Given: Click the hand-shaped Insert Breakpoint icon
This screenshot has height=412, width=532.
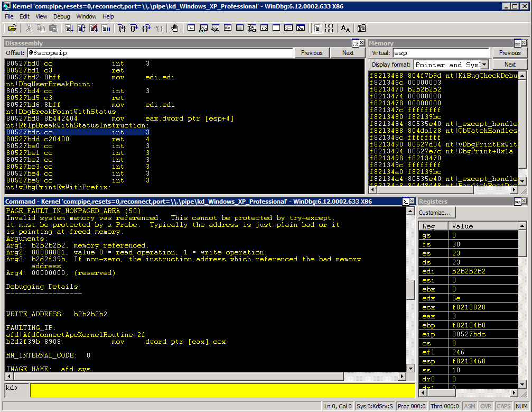Looking at the screenshot, I should (174, 28).
